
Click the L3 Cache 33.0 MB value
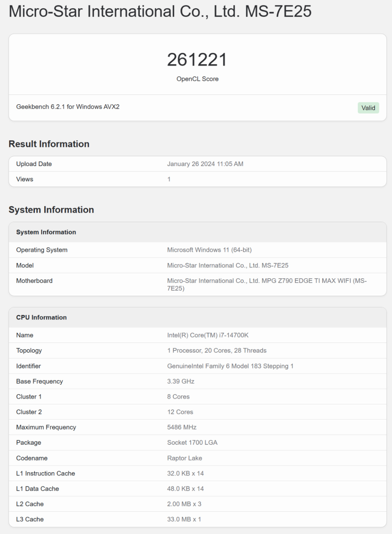click(184, 519)
